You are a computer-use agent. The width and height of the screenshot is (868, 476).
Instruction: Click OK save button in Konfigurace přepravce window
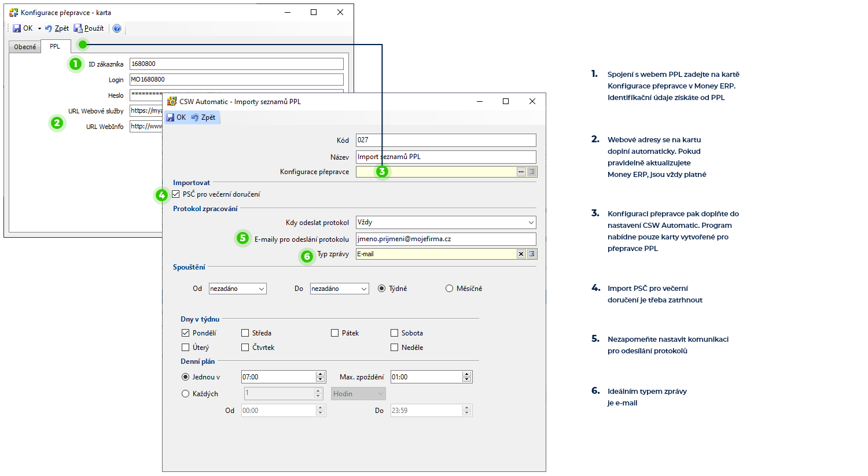point(23,28)
